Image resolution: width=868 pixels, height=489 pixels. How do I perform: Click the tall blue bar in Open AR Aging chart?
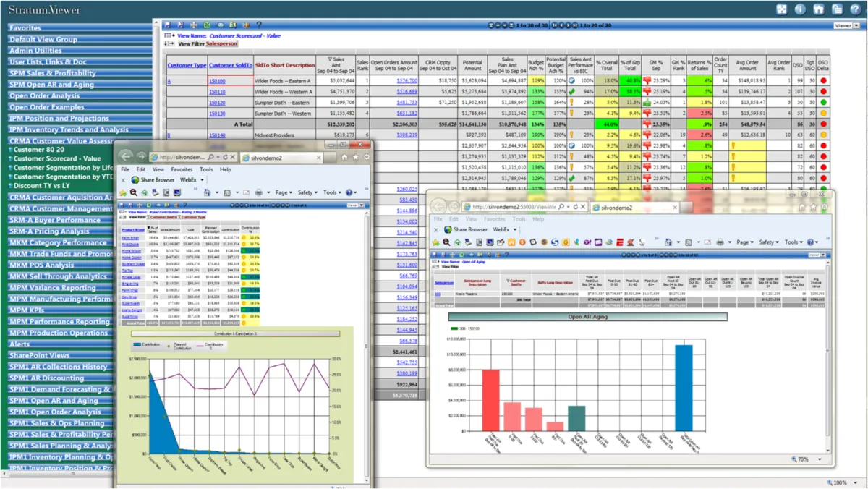684,388
